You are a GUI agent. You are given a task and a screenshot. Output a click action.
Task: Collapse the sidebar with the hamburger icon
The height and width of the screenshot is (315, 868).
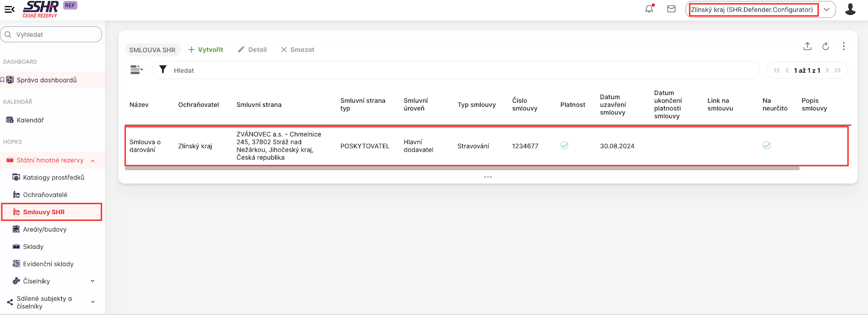(x=9, y=9)
